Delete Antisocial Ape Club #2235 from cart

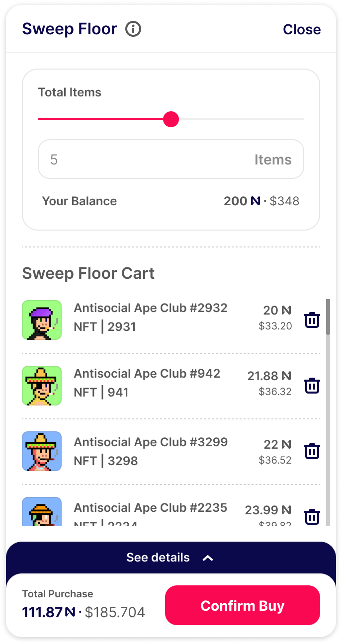pyautogui.click(x=312, y=516)
